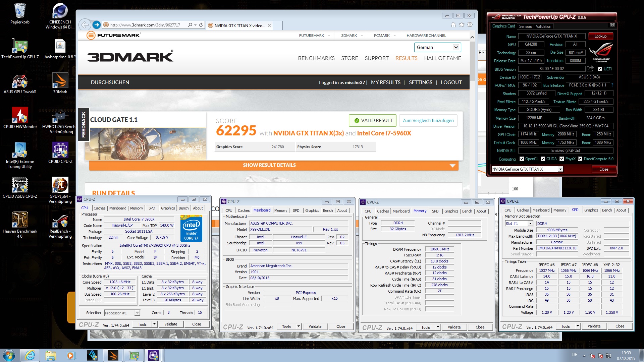Click the Lookup button in GPU-Z

(600, 36)
